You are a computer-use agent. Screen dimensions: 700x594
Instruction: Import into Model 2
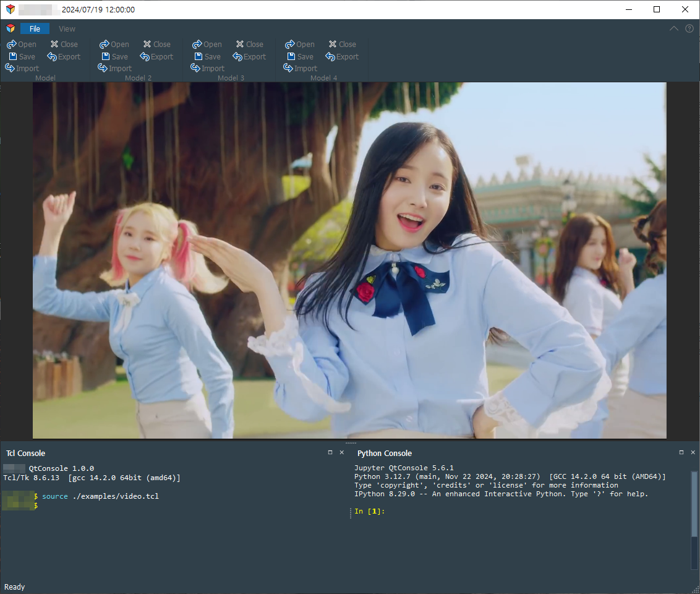(115, 68)
